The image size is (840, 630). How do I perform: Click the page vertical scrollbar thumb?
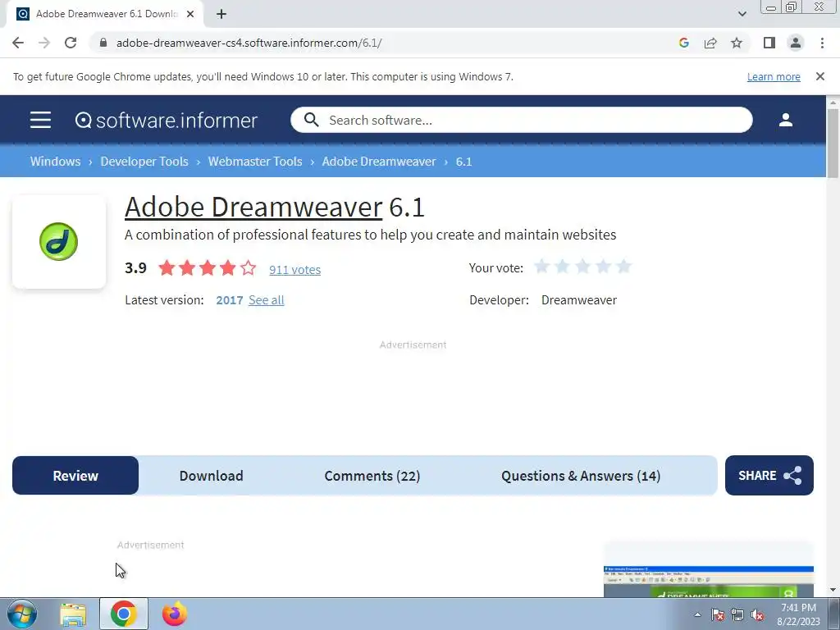tap(833, 144)
